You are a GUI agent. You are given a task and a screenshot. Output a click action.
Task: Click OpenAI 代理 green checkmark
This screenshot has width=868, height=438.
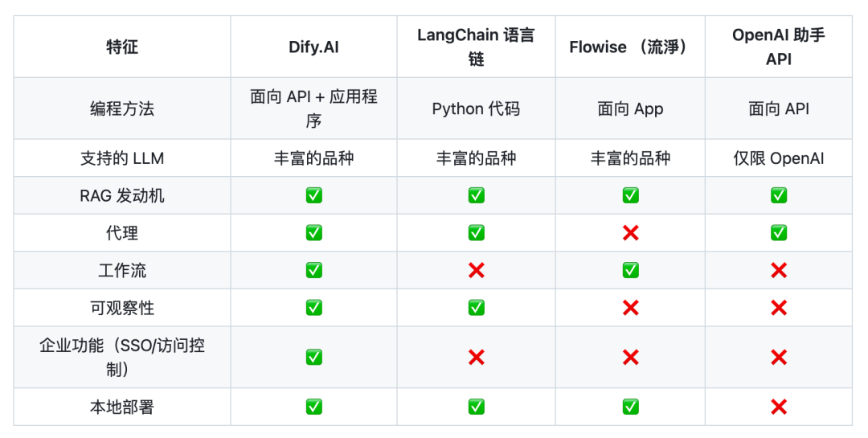[779, 233]
